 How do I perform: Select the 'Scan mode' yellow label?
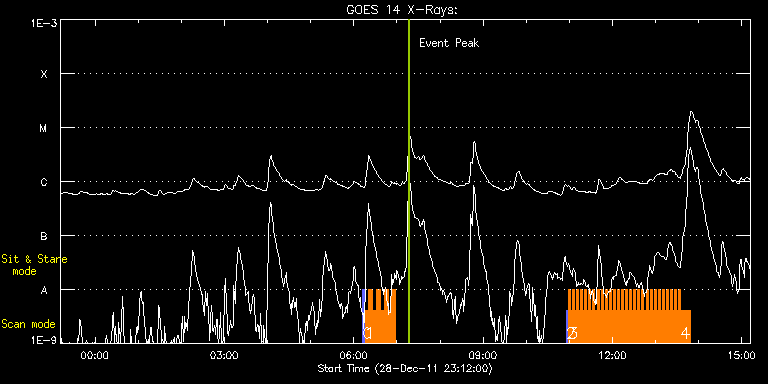[28, 324]
